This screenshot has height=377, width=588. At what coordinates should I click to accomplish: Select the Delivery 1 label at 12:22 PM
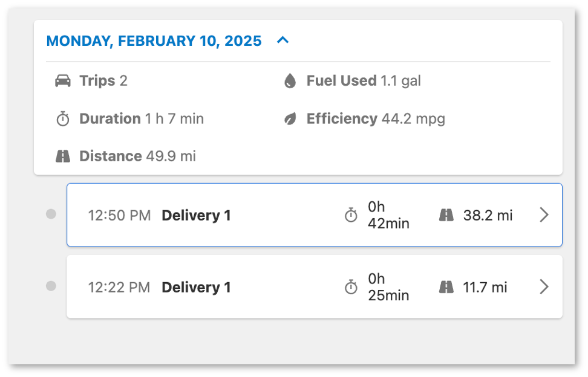point(196,288)
